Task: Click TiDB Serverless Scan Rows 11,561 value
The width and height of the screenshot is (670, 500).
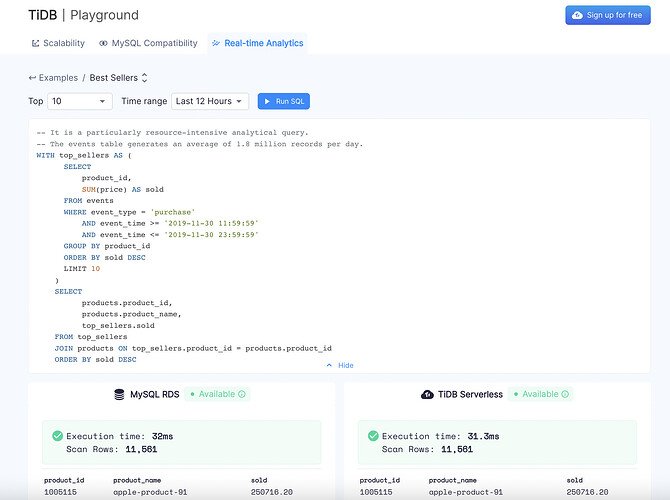Action: point(457,449)
